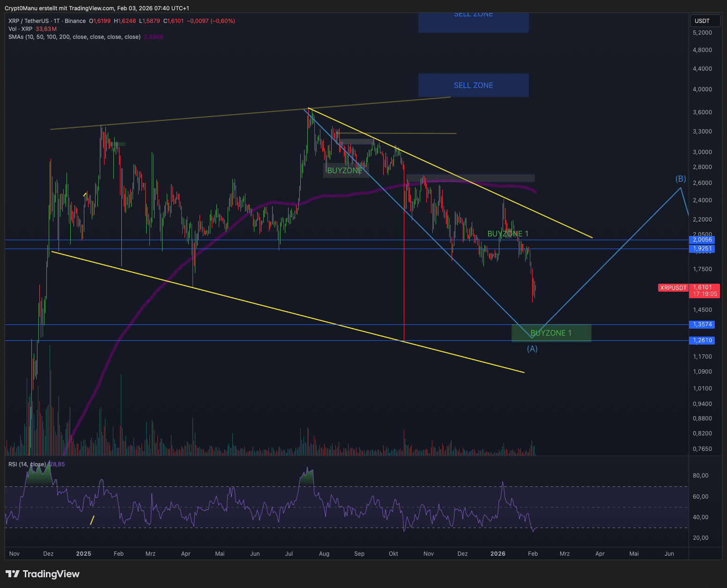Click the red XRPUSDT symbol tag

[x=673, y=288]
